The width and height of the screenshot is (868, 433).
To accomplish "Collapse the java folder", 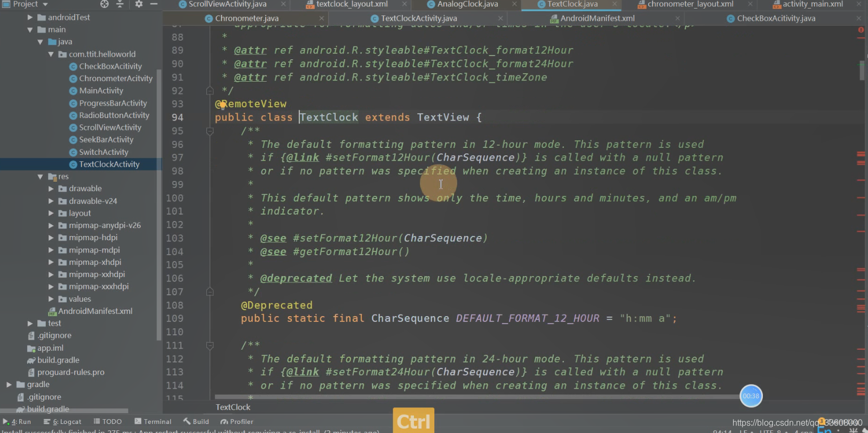I will point(40,42).
